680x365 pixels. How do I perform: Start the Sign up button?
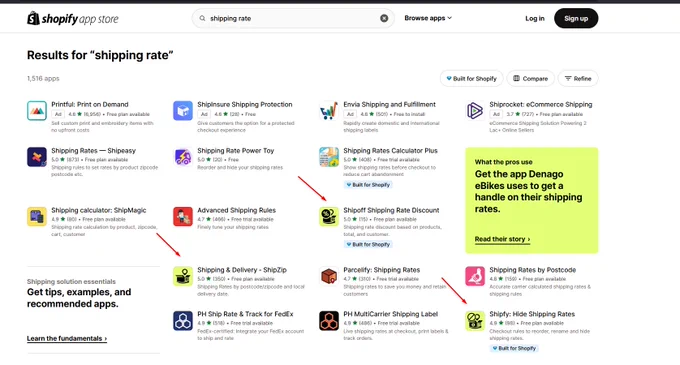(x=576, y=18)
